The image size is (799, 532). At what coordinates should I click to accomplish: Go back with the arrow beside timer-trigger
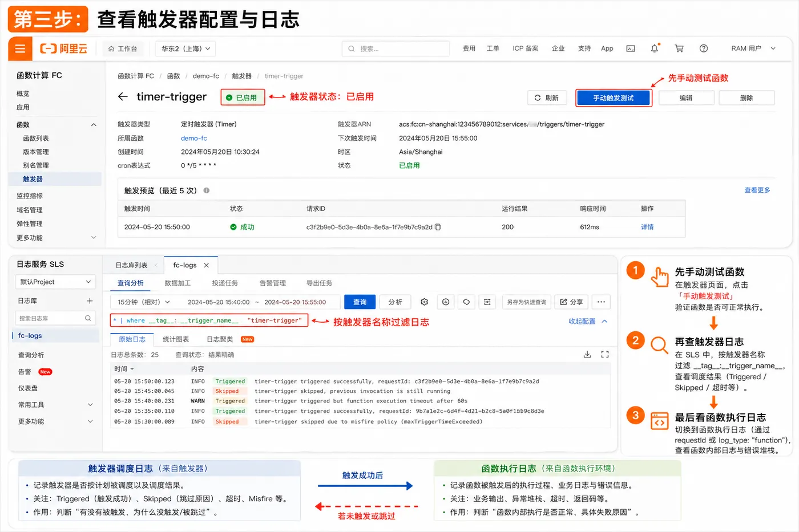(x=123, y=97)
